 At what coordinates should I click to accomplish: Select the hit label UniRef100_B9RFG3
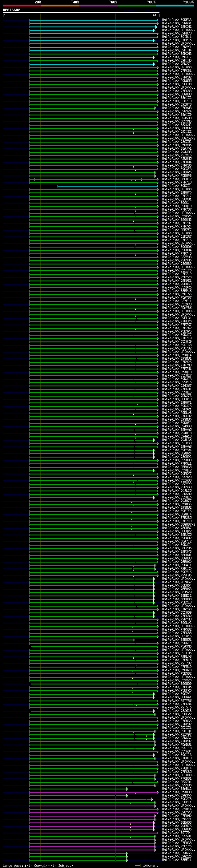tap(176, 20)
